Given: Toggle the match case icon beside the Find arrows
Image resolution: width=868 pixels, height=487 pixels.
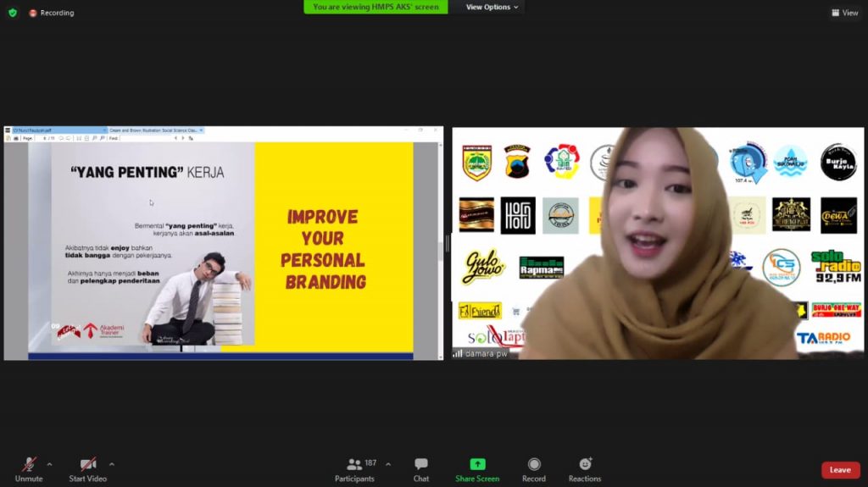Looking at the screenshot, I should tap(191, 138).
